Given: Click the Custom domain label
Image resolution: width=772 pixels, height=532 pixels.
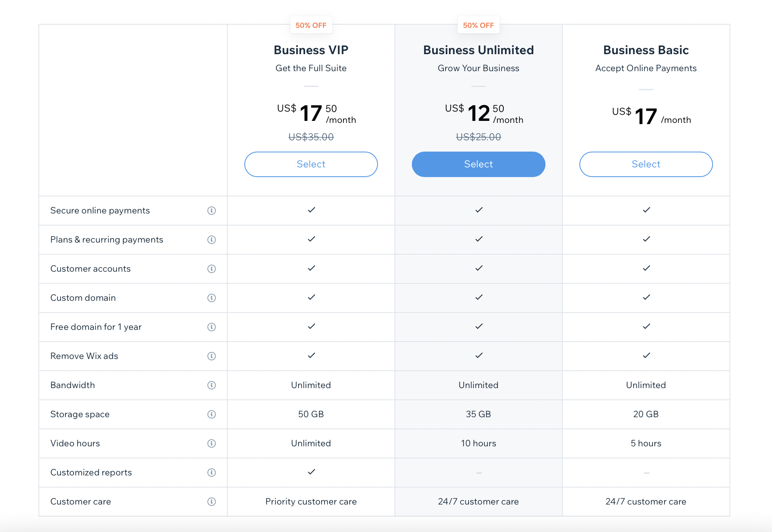Looking at the screenshot, I should [x=83, y=298].
